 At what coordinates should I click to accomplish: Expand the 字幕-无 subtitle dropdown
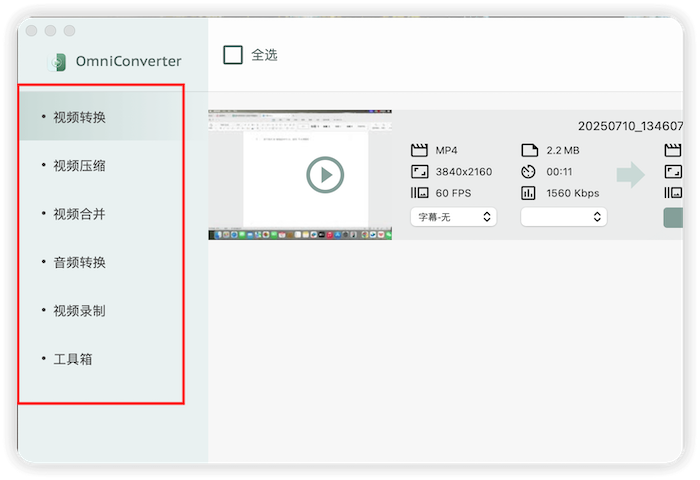point(453,216)
